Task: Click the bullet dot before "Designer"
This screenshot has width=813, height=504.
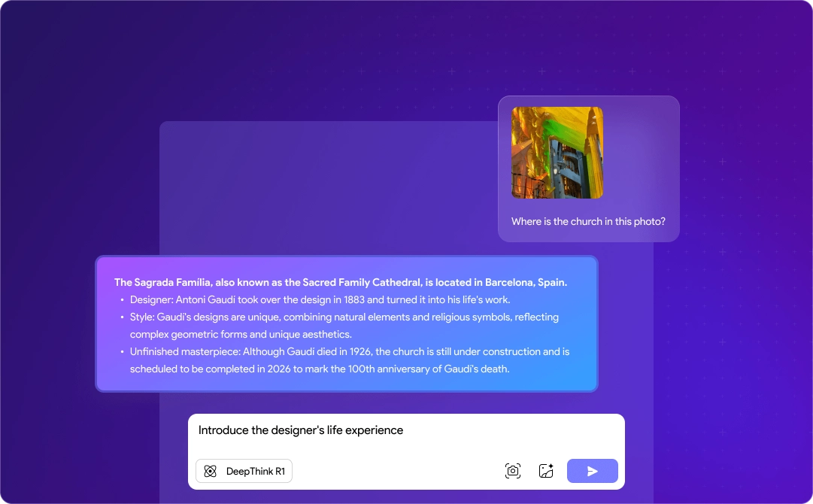Action: click(x=123, y=299)
